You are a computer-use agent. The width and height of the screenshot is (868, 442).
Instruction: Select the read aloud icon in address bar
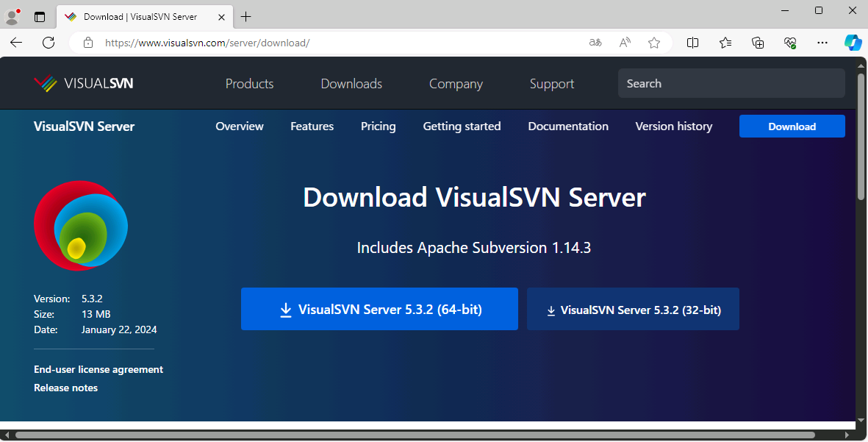(624, 43)
